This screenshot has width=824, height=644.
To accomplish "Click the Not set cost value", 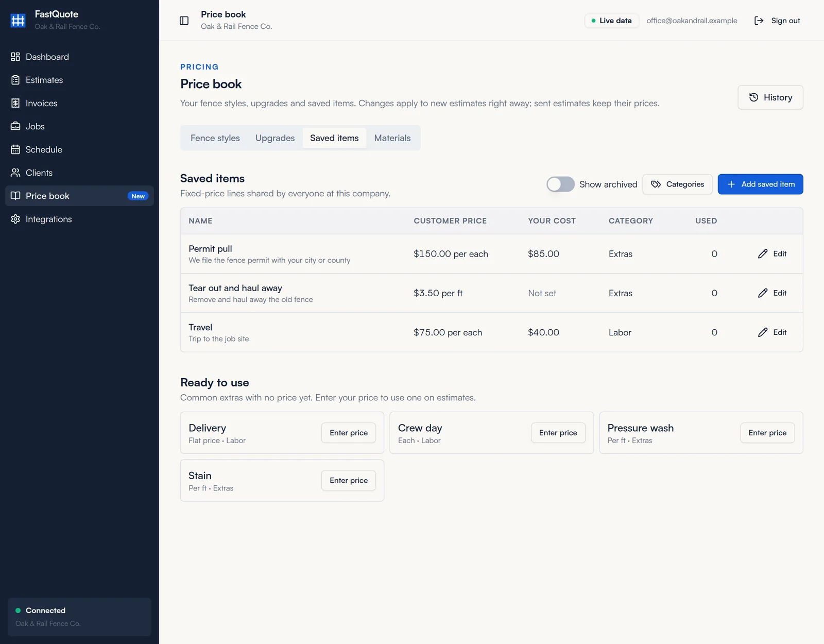I will 542,293.
